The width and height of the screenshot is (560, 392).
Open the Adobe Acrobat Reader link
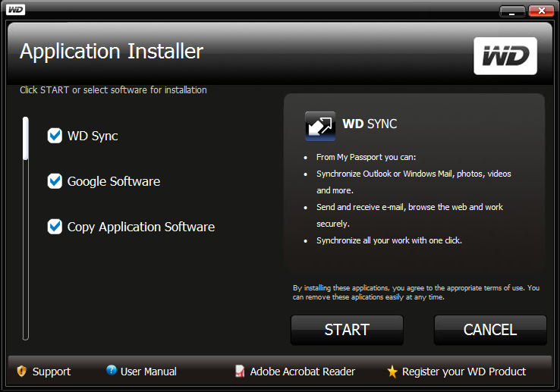click(302, 372)
